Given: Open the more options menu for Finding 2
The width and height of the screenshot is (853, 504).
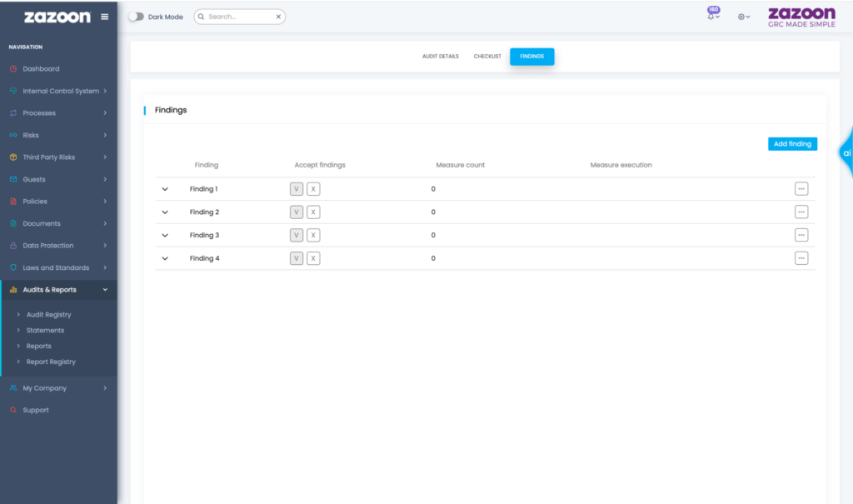Looking at the screenshot, I should click(801, 212).
